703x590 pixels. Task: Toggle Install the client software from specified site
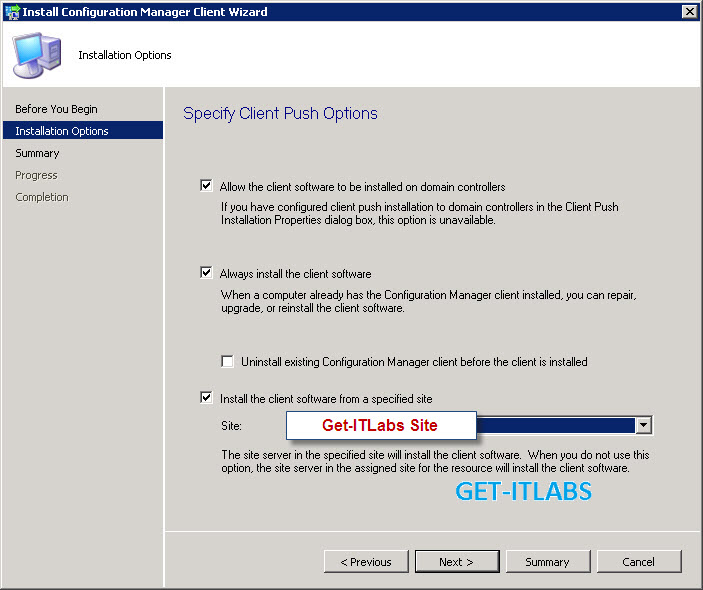click(206, 398)
